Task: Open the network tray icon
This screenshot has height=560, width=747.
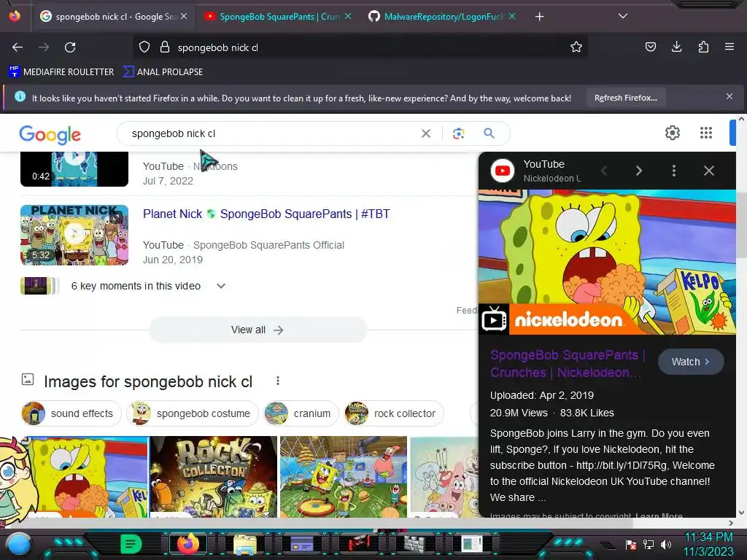Action: [649, 544]
